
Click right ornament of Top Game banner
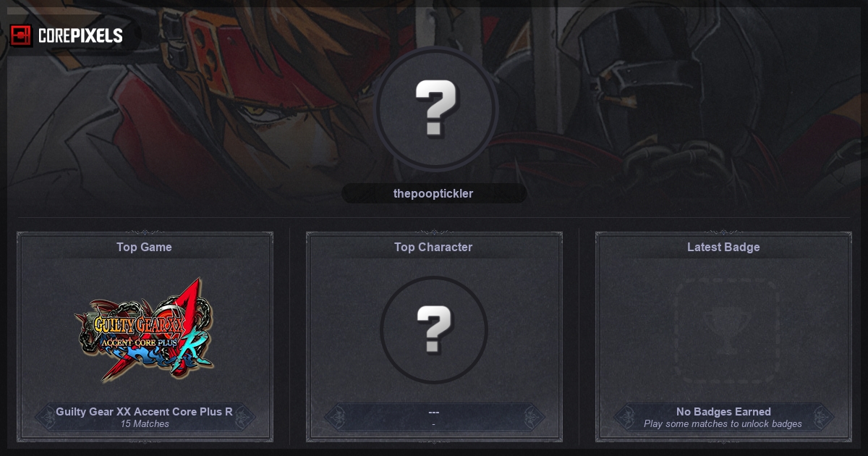pyautogui.click(x=243, y=417)
